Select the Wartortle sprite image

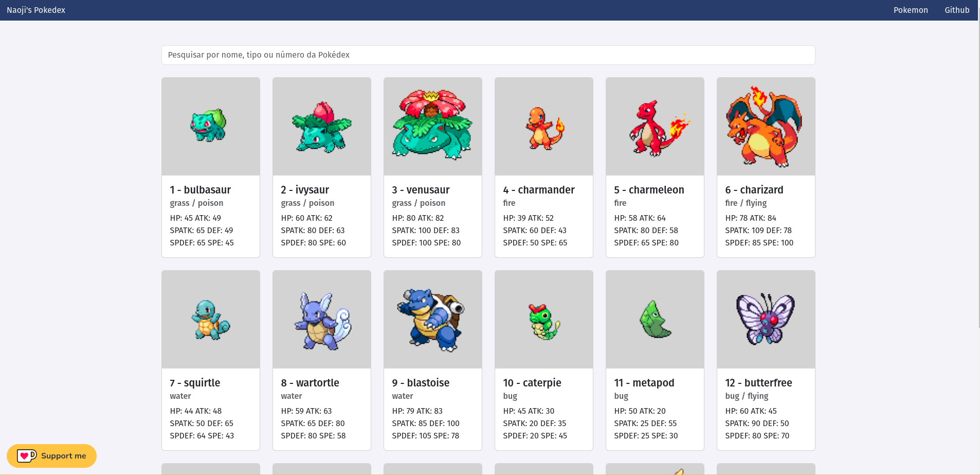322,321
